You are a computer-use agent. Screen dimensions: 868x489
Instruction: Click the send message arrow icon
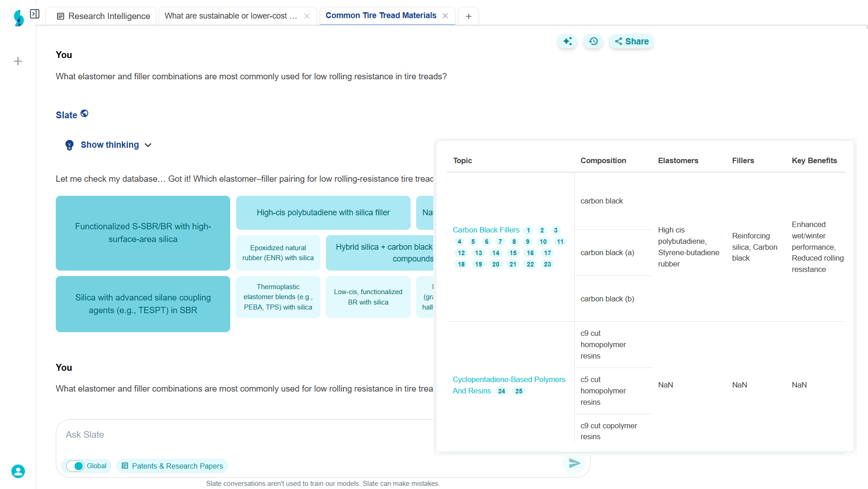[574, 463]
